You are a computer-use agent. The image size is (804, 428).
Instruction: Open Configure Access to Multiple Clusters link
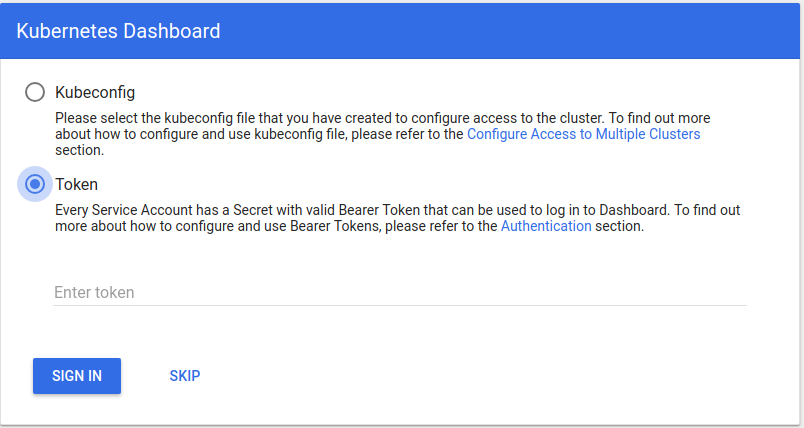pyautogui.click(x=584, y=134)
